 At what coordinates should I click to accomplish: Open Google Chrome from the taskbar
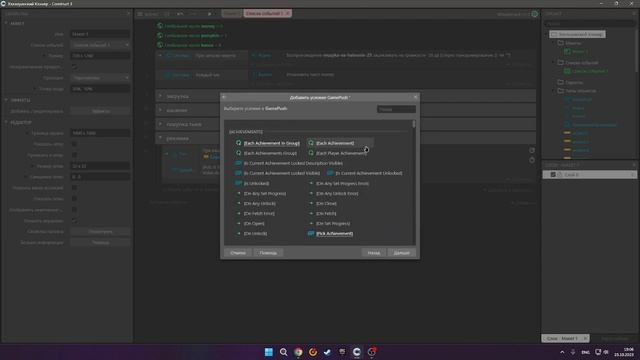(298, 352)
